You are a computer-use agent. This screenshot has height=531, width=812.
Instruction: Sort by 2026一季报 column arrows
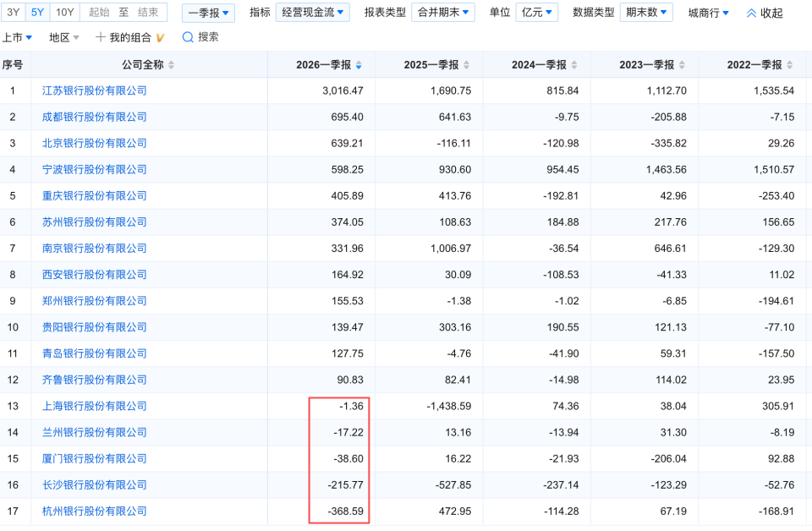coord(359,65)
